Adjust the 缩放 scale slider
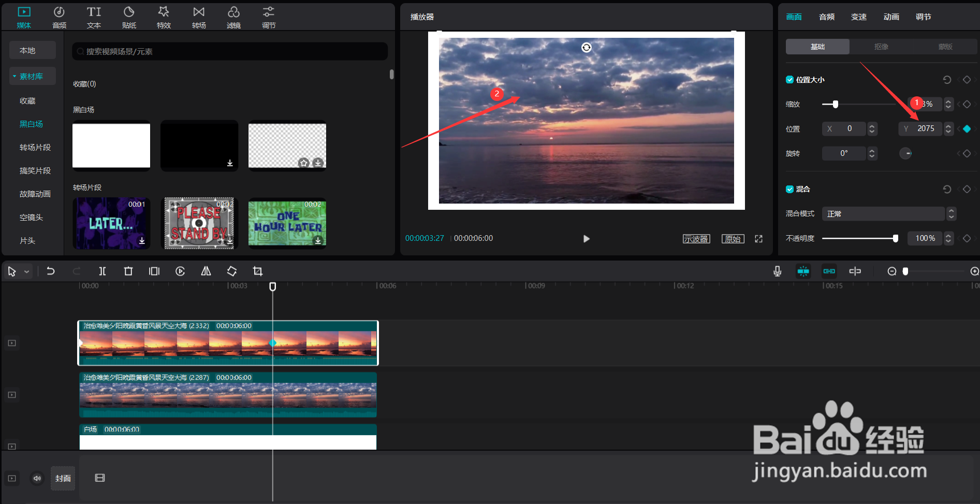 tap(835, 104)
